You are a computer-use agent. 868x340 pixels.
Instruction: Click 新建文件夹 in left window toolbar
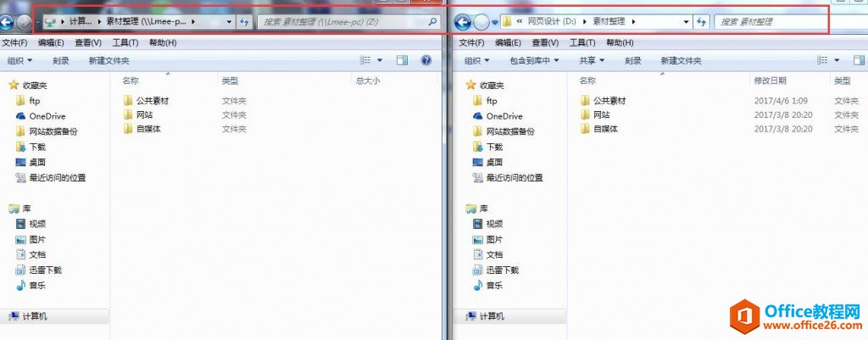[109, 61]
